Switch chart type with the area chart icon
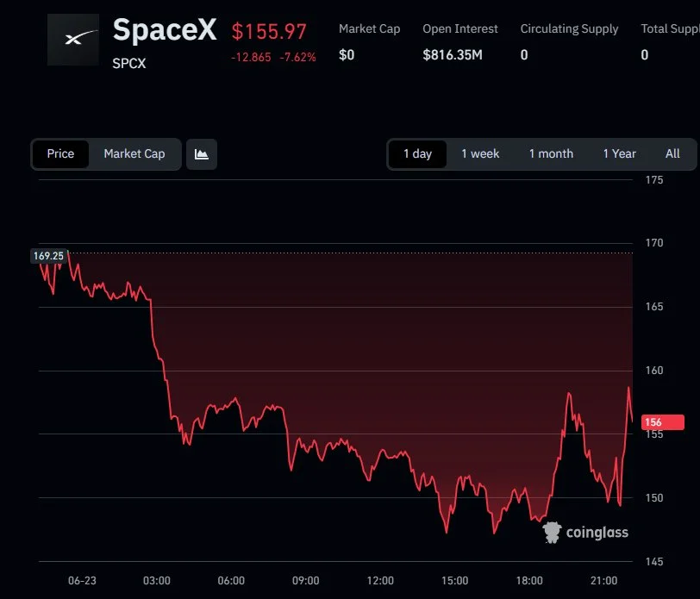This screenshot has height=599, width=700. pyautogui.click(x=202, y=154)
